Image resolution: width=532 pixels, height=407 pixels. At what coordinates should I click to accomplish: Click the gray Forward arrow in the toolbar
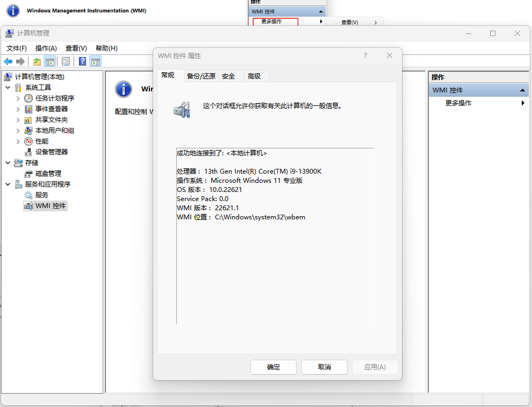click(20, 61)
